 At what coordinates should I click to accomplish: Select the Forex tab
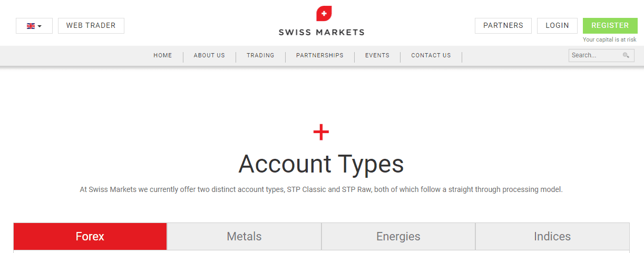(x=90, y=237)
